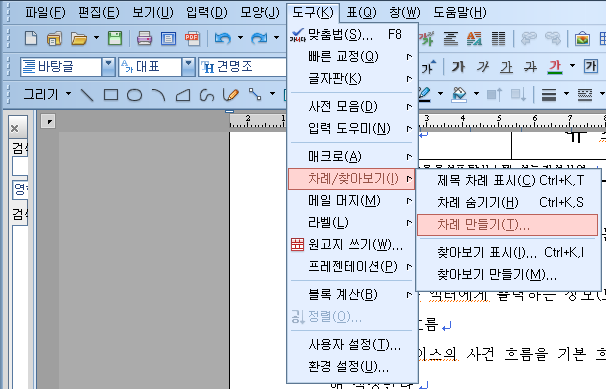
Task: Increase font size with the 가 up-arrow icon
Action: coord(428,67)
